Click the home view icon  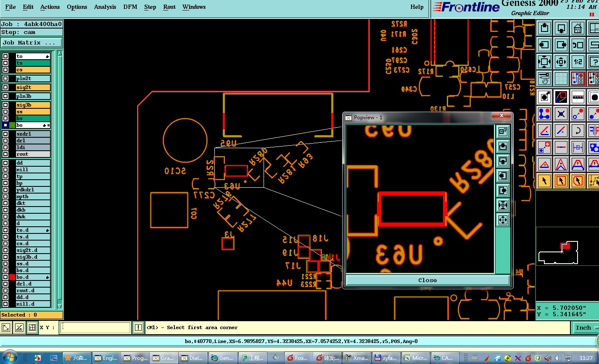tap(578, 28)
